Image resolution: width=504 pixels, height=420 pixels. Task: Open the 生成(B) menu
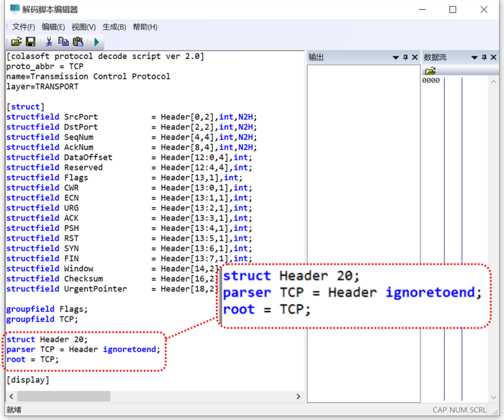tap(114, 27)
